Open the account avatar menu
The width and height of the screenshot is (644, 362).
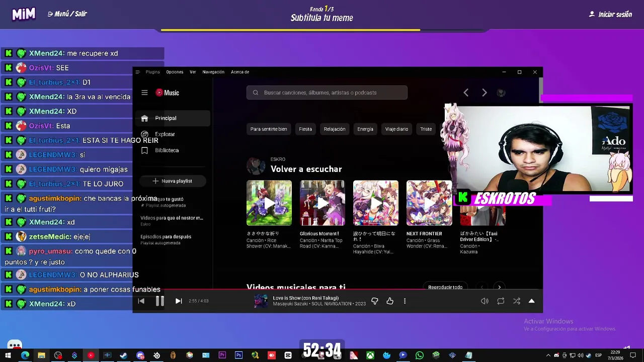(x=501, y=93)
